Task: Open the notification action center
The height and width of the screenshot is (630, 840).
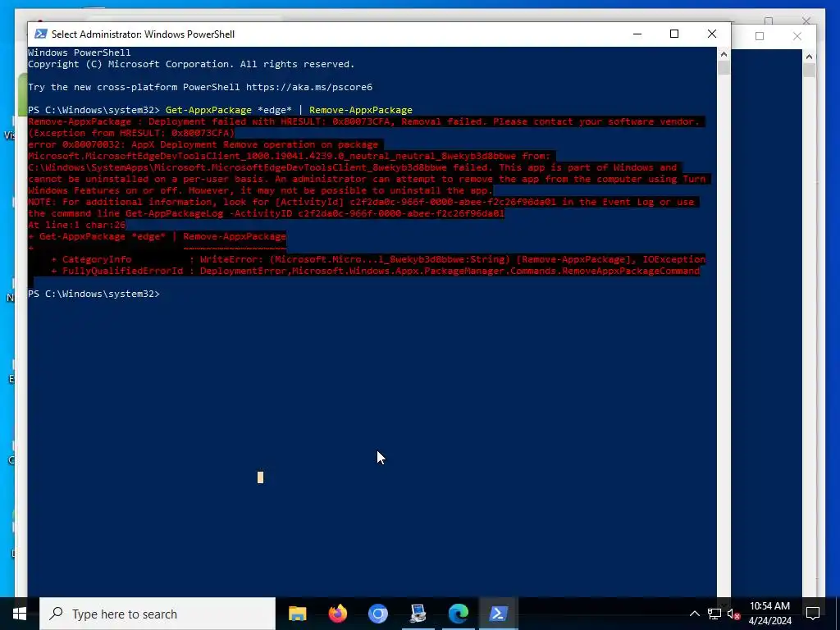Action: point(813,614)
